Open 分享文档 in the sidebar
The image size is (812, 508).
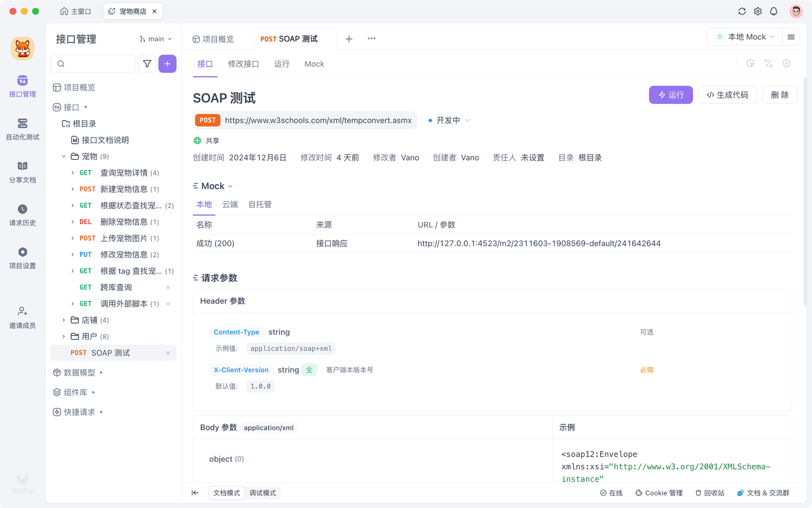point(22,172)
